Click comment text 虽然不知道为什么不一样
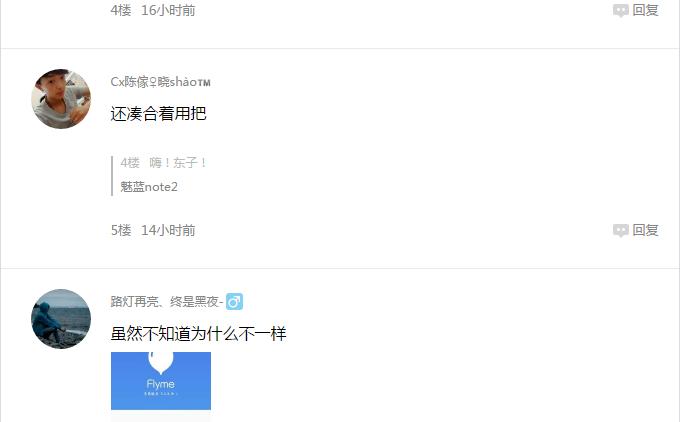This screenshot has width=680, height=422. click(199, 334)
